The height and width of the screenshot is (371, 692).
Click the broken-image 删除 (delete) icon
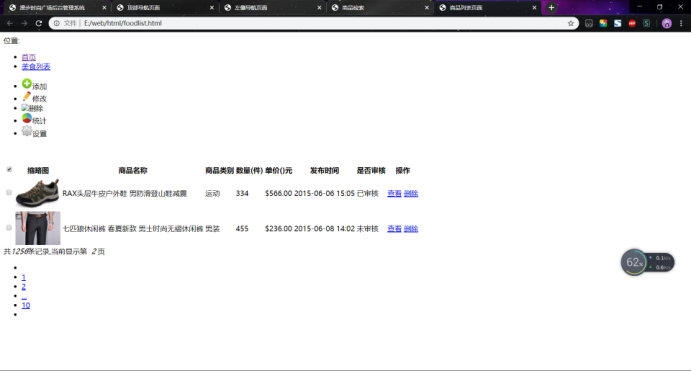[25, 108]
